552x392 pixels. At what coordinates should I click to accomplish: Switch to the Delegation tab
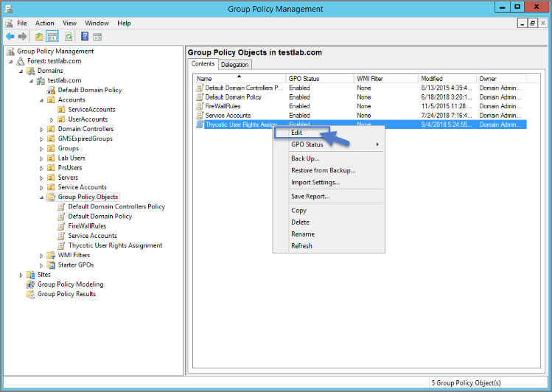click(x=235, y=65)
